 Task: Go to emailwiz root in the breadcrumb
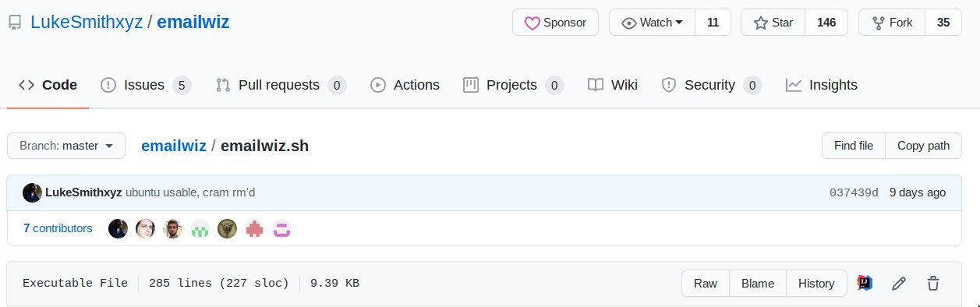[x=173, y=146]
